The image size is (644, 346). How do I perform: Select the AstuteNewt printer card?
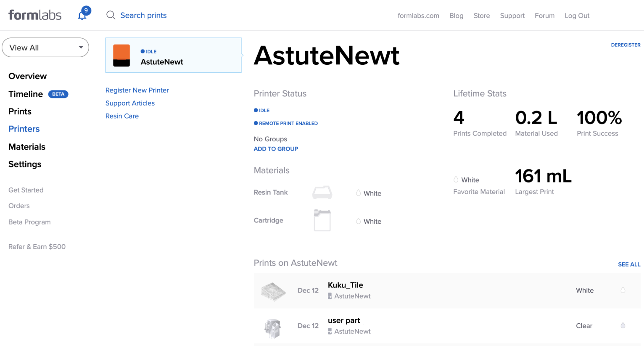click(173, 55)
